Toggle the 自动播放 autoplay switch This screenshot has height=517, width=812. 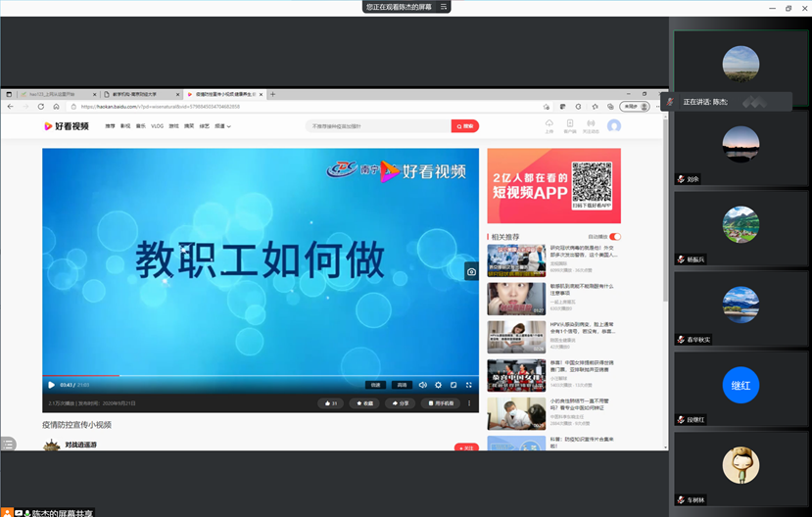coord(615,237)
